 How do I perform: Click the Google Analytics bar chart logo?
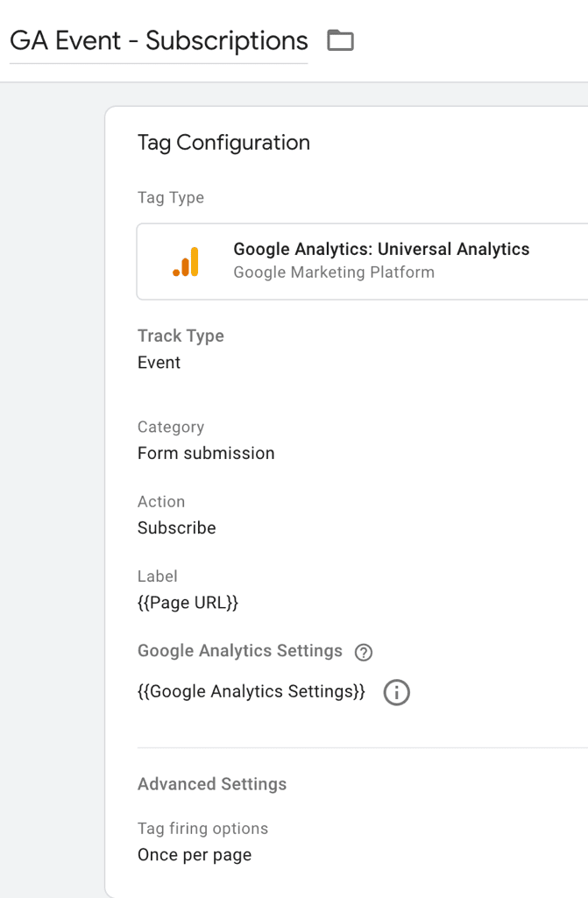187,262
